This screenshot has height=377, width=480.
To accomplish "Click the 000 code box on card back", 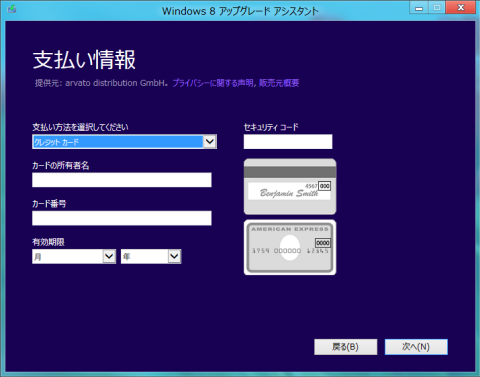I will click(325, 186).
